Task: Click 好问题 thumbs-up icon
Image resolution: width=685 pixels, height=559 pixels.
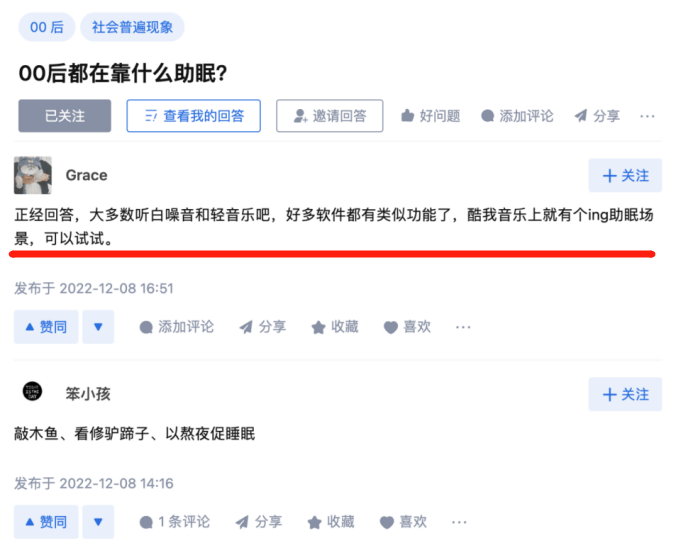Action: pyautogui.click(x=408, y=116)
